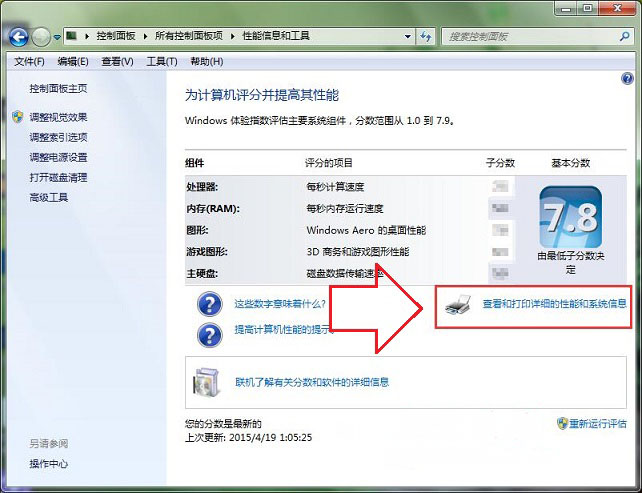The height and width of the screenshot is (493, 642).
Task: Click the 上次更新 date text
Action: [x=248, y=437]
